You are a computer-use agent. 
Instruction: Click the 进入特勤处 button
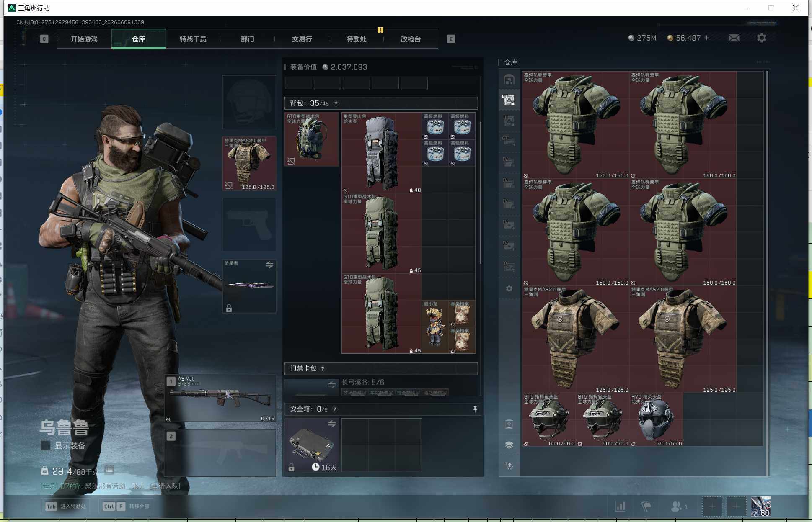click(66, 506)
